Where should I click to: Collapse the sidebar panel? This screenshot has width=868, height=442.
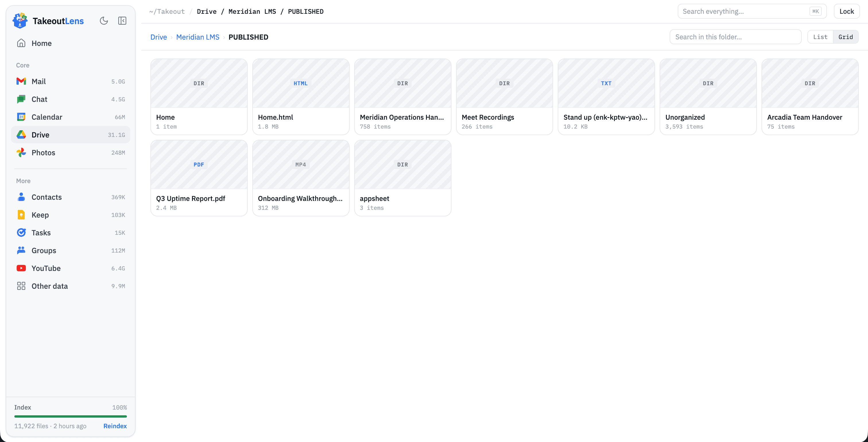click(122, 21)
